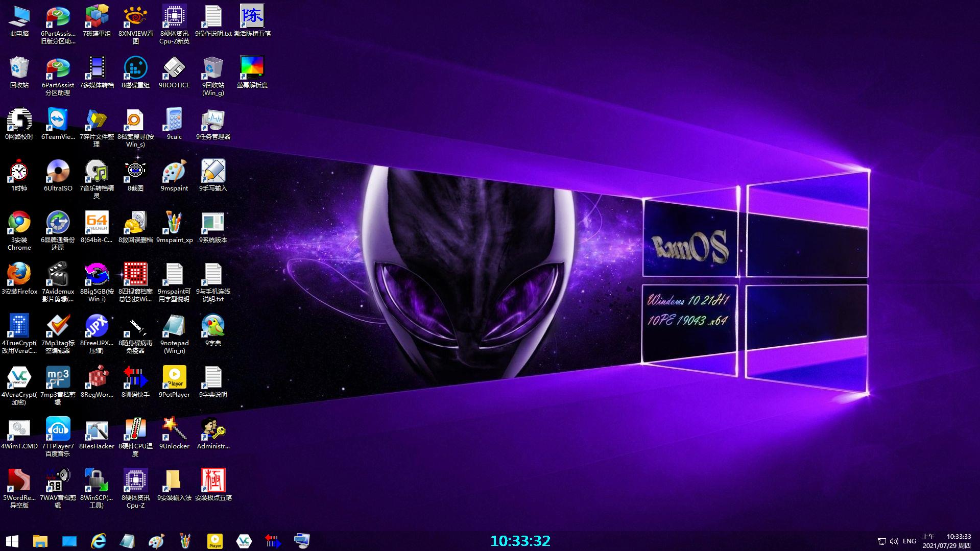Open File Explorer from the taskbar
This screenshot has height=551, width=980.
40,541
